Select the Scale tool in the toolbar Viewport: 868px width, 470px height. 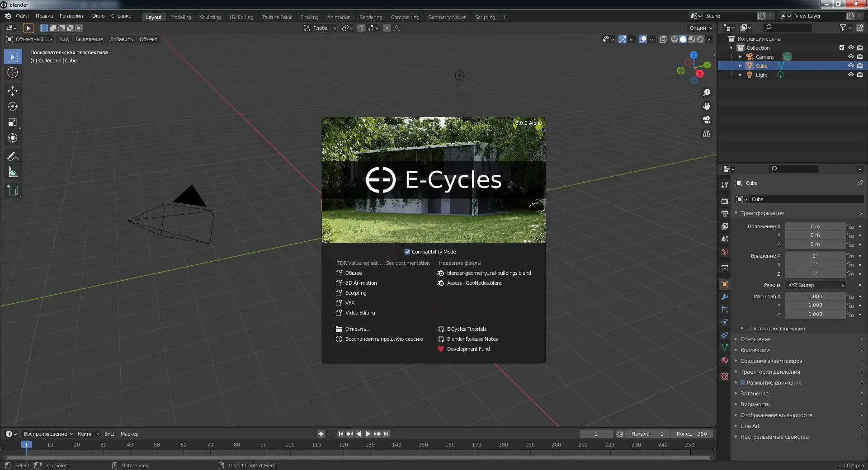point(13,122)
